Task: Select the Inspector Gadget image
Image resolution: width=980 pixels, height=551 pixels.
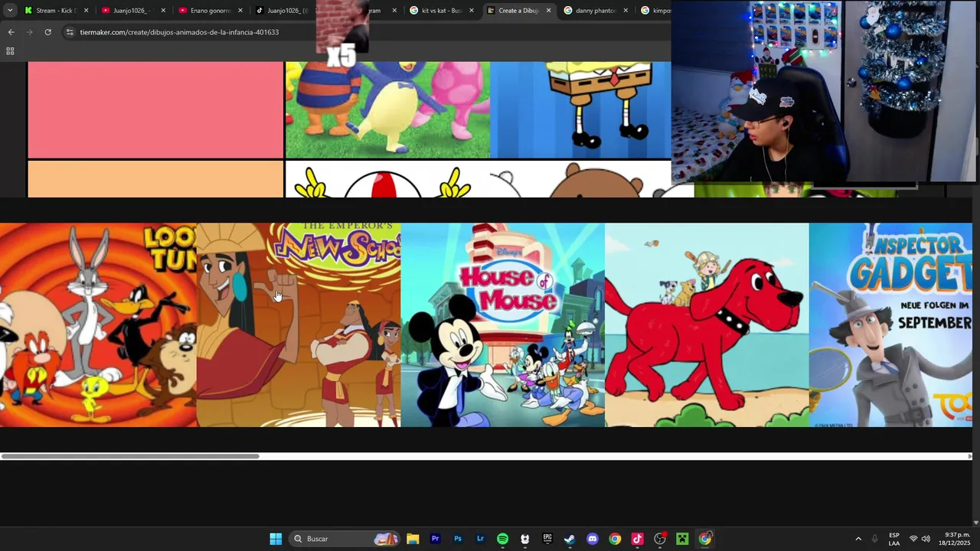Action: click(890, 325)
